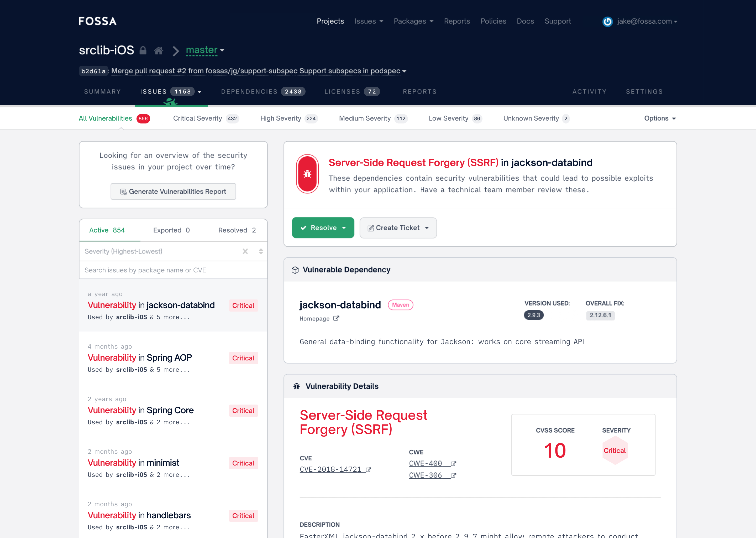
Task: Switch to the ISSUES 1158 tab
Action: 171,92
